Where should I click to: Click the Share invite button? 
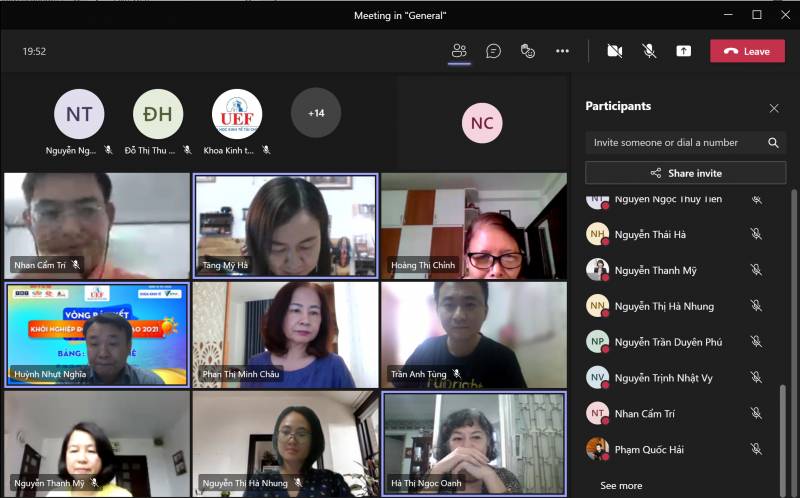click(685, 173)
